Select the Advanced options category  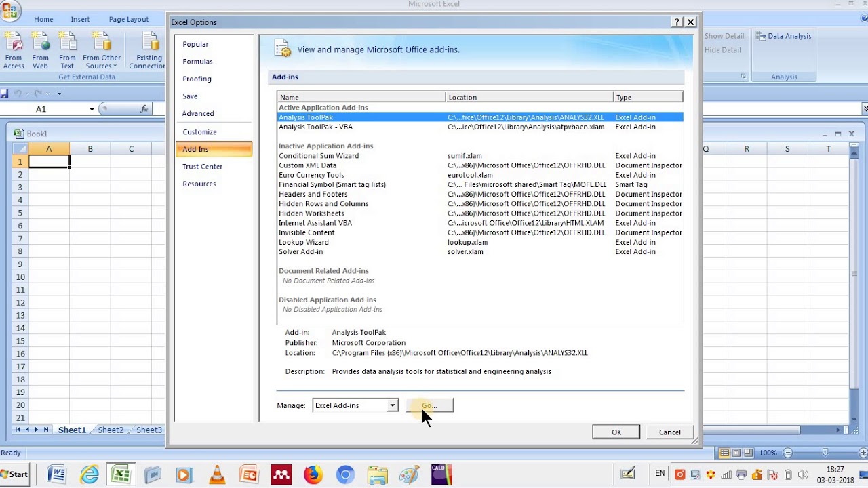pyautogui.click(x=214, y=113)
